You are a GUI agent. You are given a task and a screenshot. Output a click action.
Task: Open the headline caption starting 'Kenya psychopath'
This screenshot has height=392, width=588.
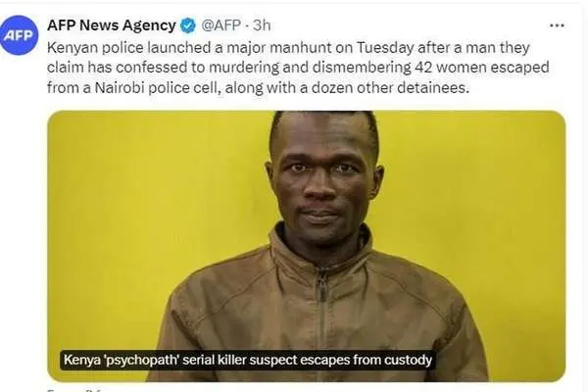[248, 360]
